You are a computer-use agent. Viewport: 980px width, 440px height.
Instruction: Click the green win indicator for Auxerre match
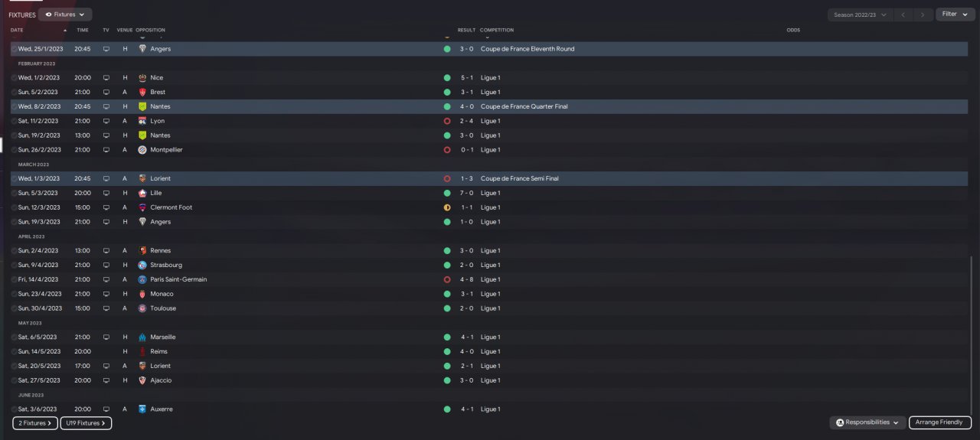(447, 409)
